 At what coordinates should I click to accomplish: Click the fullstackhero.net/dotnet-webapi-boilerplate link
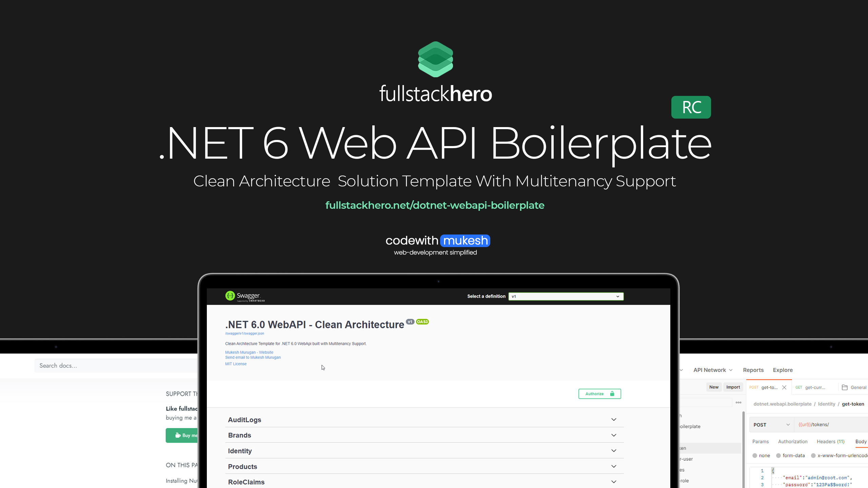[x=435, y=205]
